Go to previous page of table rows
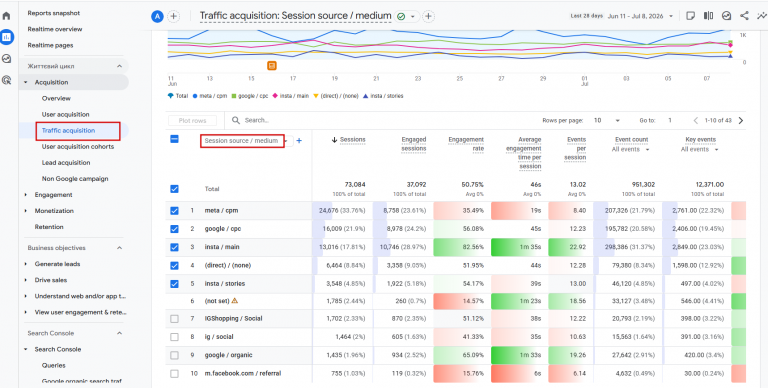The width and height of the screenshot is (768, 388). click(x=696, y=121)
